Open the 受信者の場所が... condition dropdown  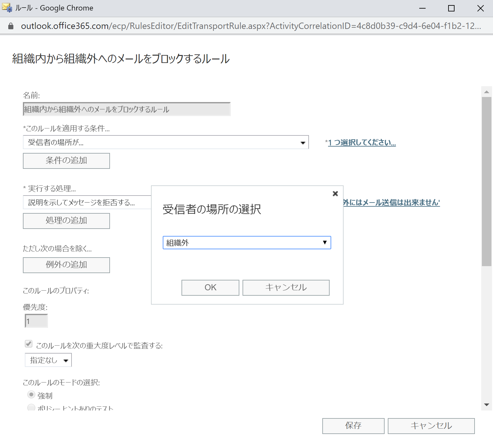pos(166,142)
